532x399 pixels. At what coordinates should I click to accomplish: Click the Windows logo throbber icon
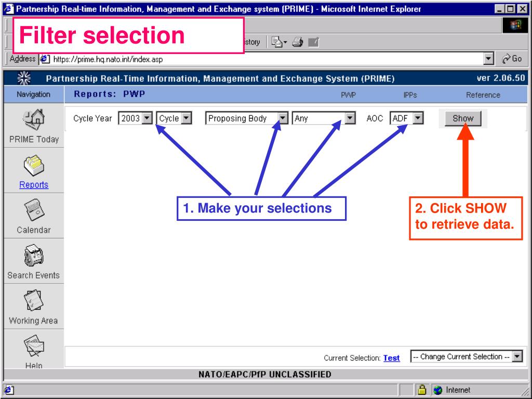(x=515, y=25)
